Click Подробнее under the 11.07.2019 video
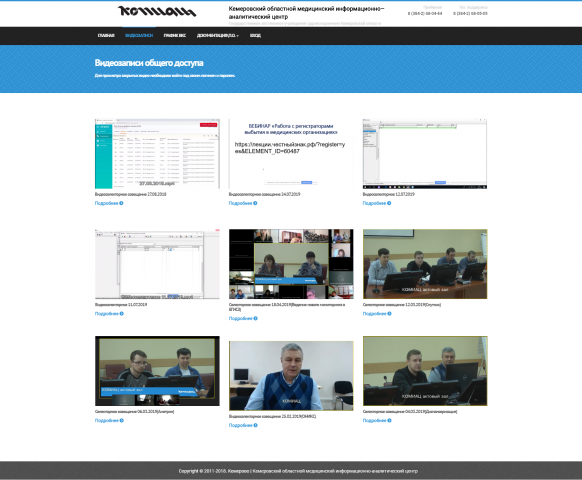 pyautogui.click(x=109, y=314)
